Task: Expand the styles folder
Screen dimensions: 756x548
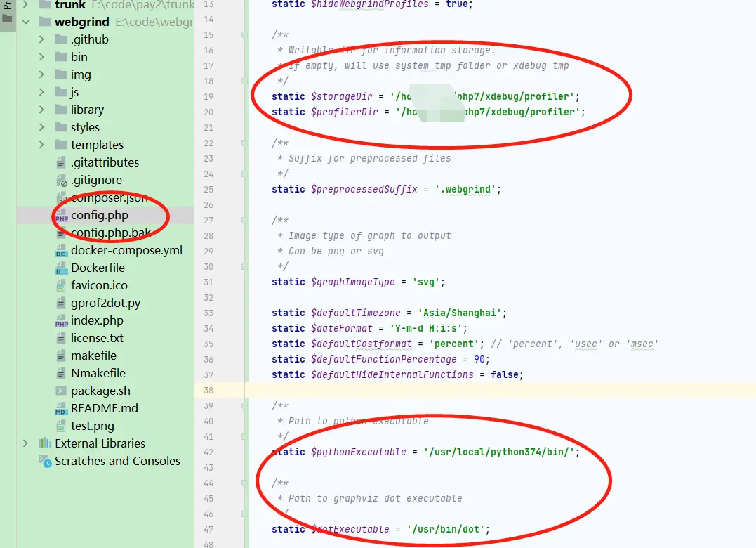Action: click(x=41, y=127)
